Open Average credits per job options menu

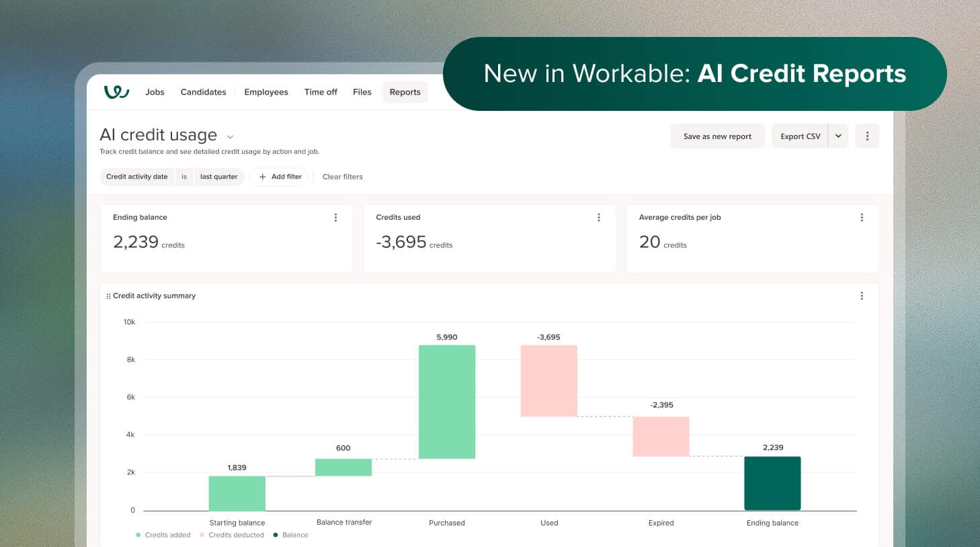click(x=862, y=218)
